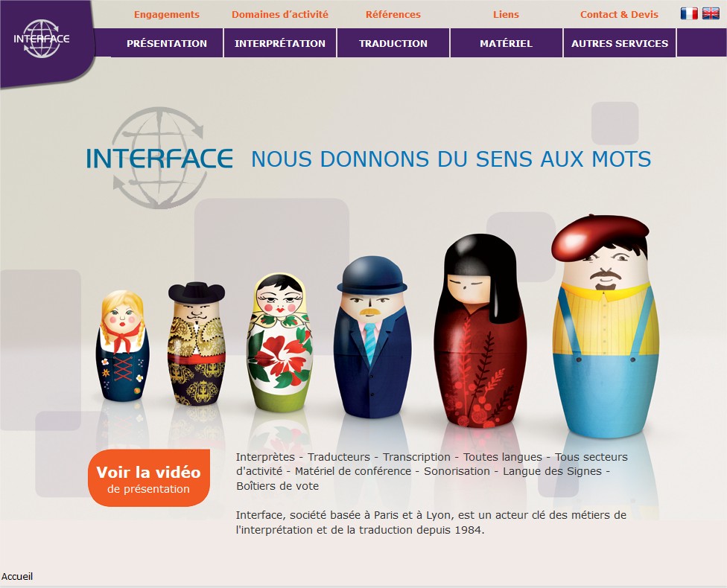This screenshot has height=588, width=727.
Task: Visit the Références page
Action: [393, 14]
